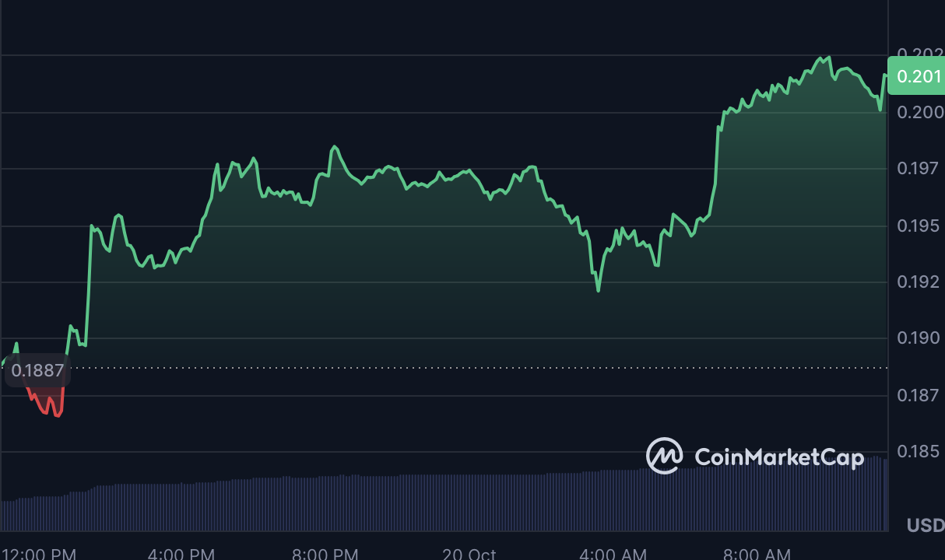945x560 pixels.
Task: Click the 0.185 price axis label
Action: [919, 452]
